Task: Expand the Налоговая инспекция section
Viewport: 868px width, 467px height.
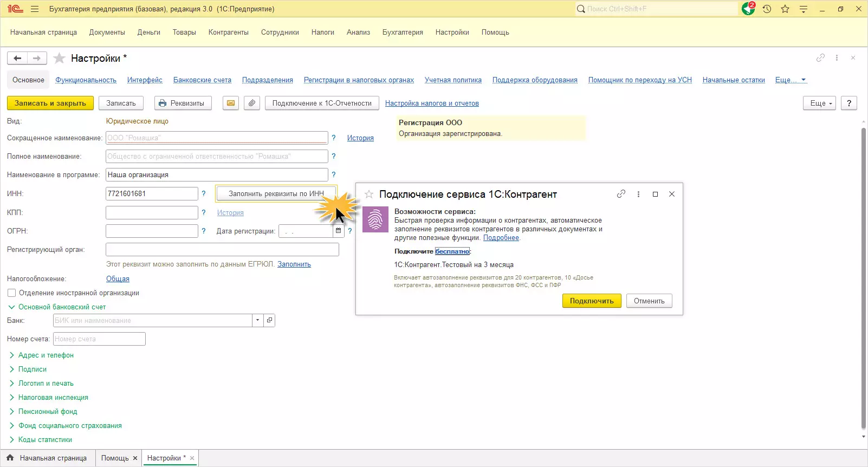Action: [53, 398]
